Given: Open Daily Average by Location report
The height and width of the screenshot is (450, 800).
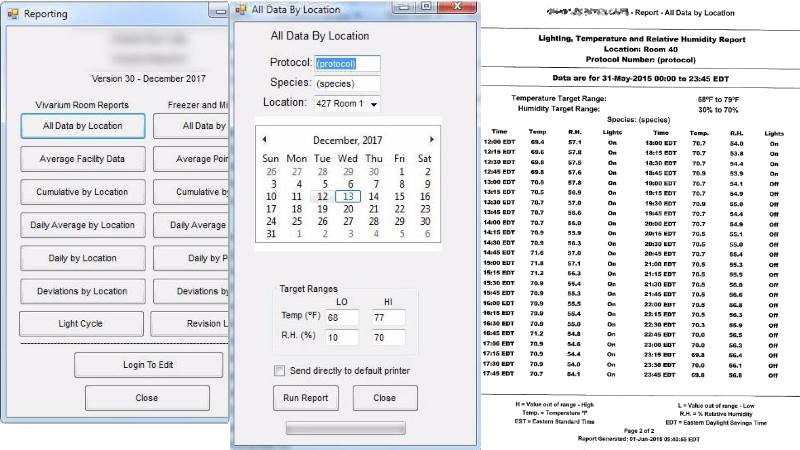Looking at the screenshot, I should click(x=83, y=225).
